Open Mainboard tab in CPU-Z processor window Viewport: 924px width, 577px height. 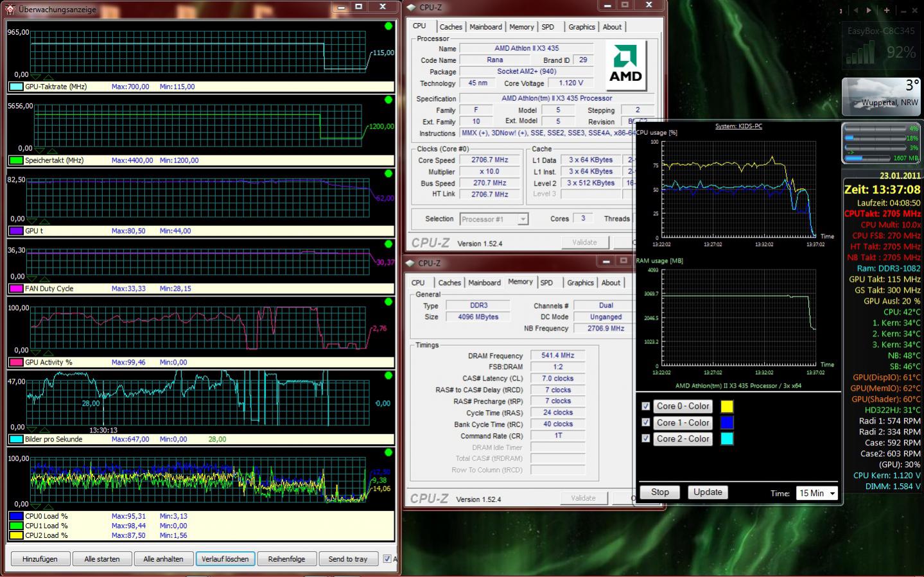485,27
